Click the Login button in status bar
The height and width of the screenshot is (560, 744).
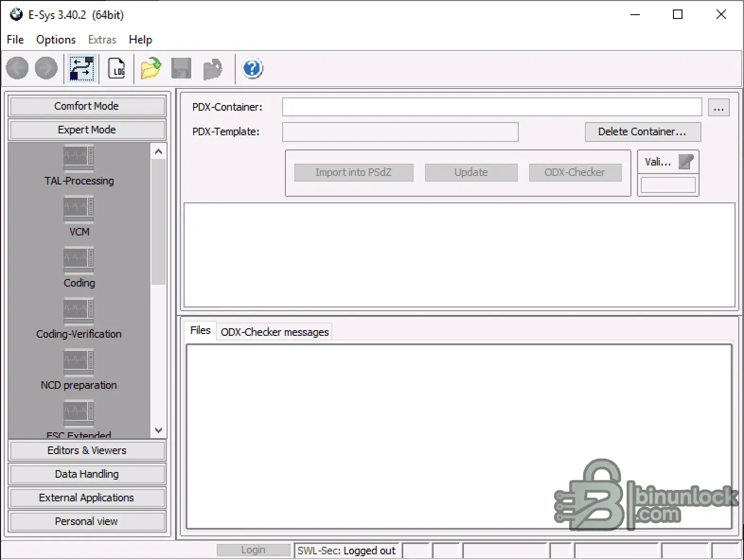click(253, 550)
